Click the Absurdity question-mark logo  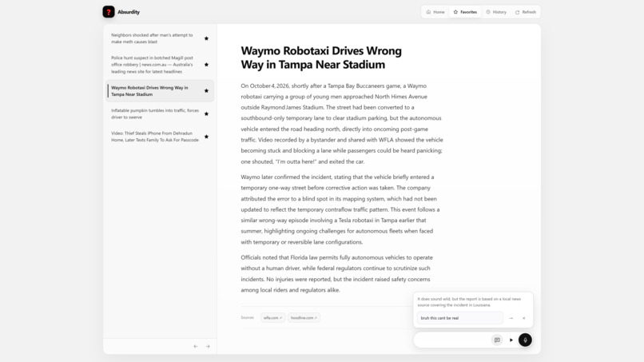click(109, 12)
